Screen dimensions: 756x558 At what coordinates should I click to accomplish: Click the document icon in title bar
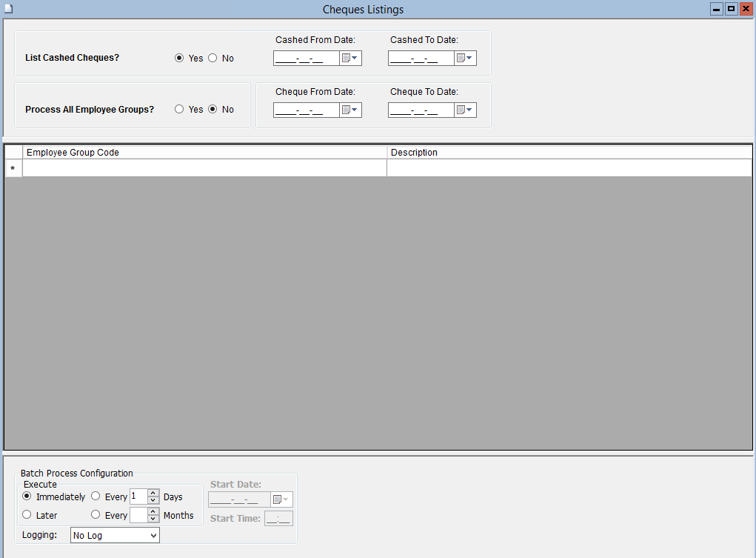click(x=9, y=9)
